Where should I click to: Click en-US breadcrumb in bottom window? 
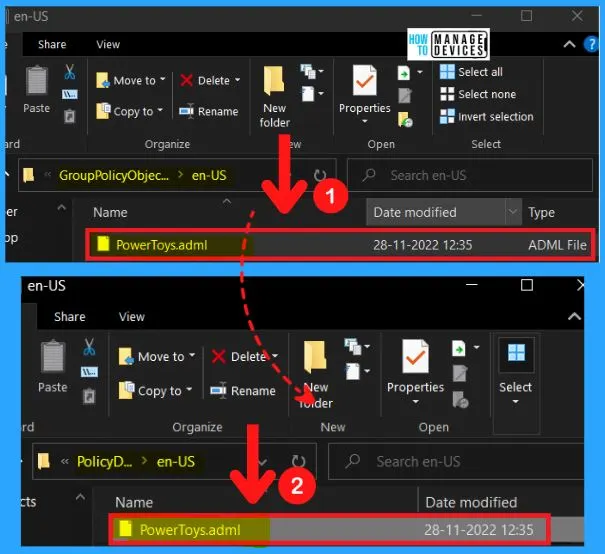pyautogui.click(x=176, y=461)
